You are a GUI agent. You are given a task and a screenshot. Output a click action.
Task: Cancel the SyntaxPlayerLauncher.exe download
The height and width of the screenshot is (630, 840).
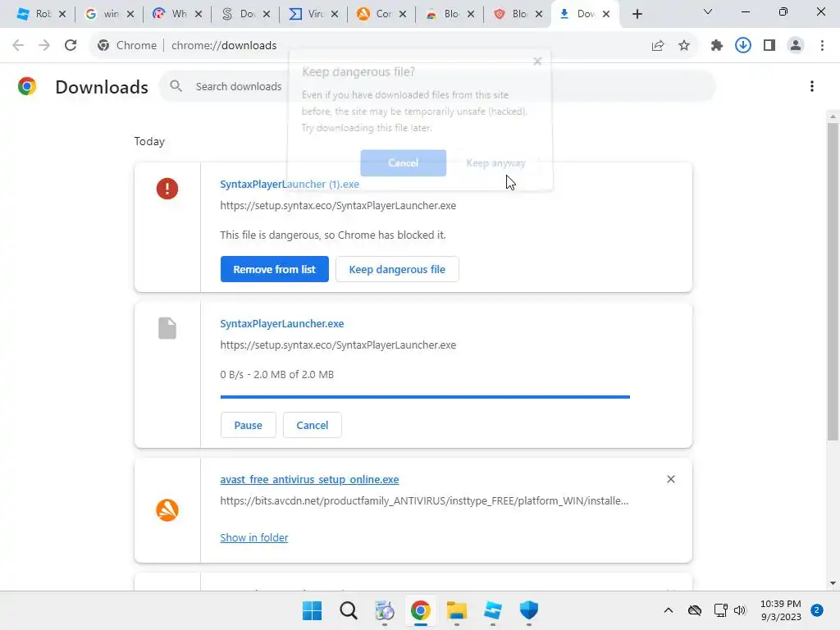[x=313, y=425]
